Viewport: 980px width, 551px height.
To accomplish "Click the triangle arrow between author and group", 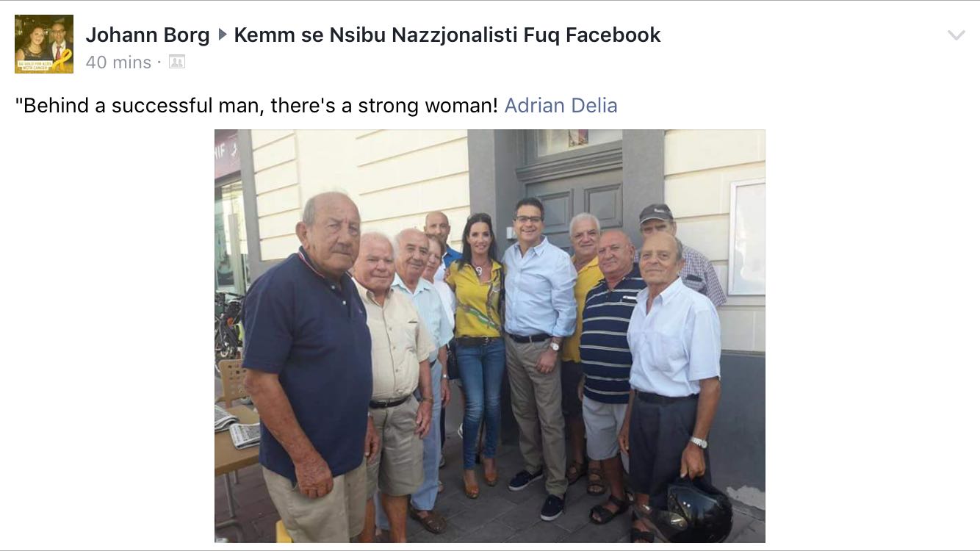I will pyautogui.click(x=222, y=35).
